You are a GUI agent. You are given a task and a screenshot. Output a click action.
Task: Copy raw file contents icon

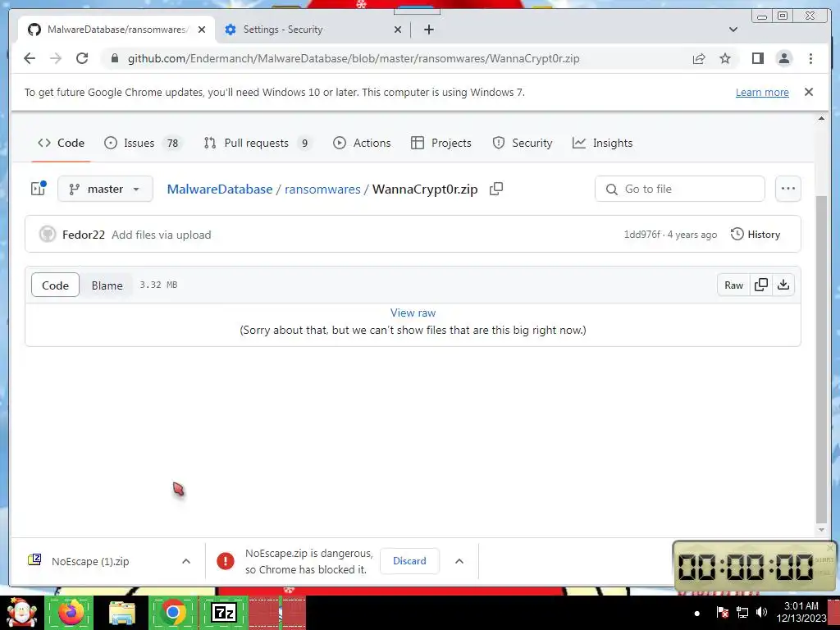pyautogui.click(x=760, y=285)
